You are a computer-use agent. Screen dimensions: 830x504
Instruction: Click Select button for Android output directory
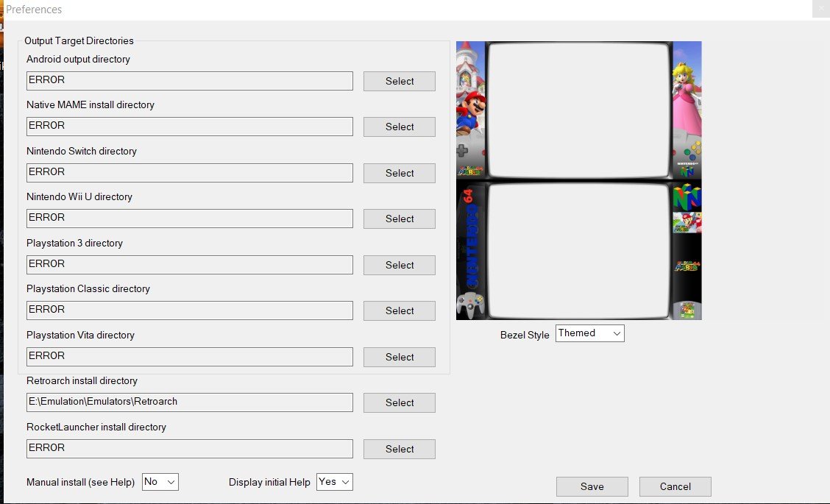[399, 81]
